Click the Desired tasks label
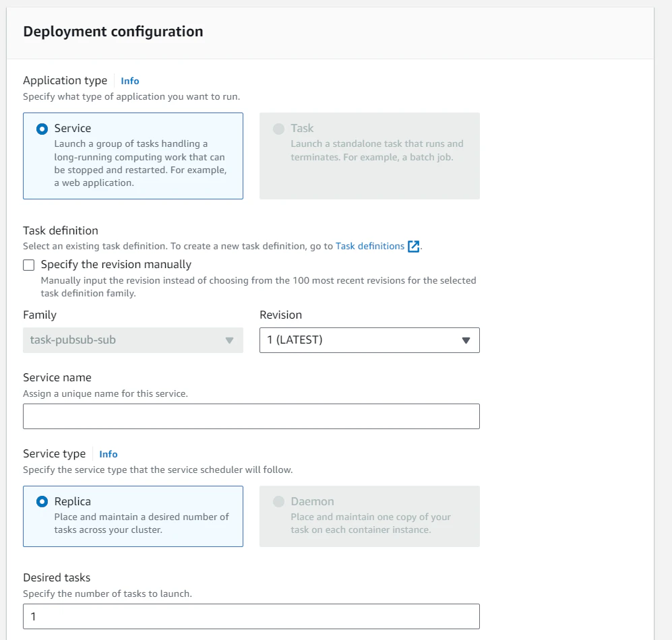The image size is (672, 640). pyautogui.click(x=57, y=578)
